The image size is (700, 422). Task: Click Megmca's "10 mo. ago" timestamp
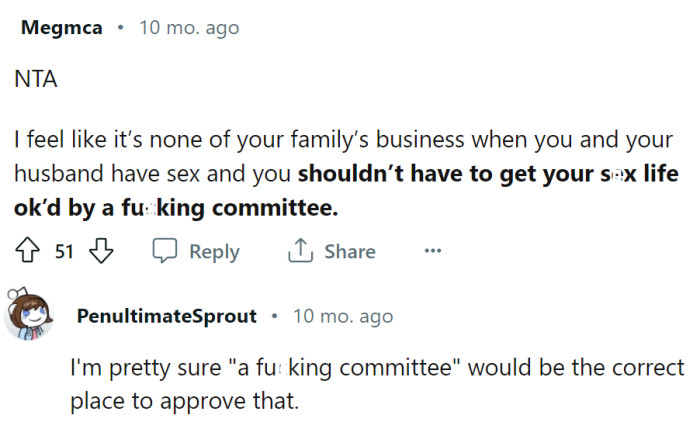(x=189, y=28)
